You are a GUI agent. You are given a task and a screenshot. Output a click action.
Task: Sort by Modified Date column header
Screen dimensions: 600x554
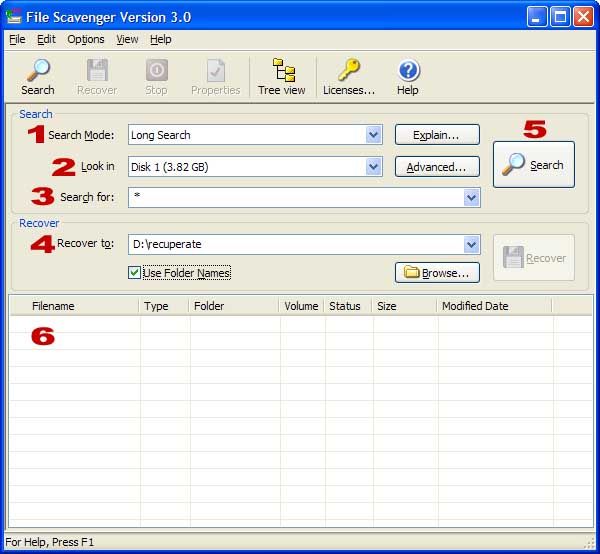tap(494, 306)
